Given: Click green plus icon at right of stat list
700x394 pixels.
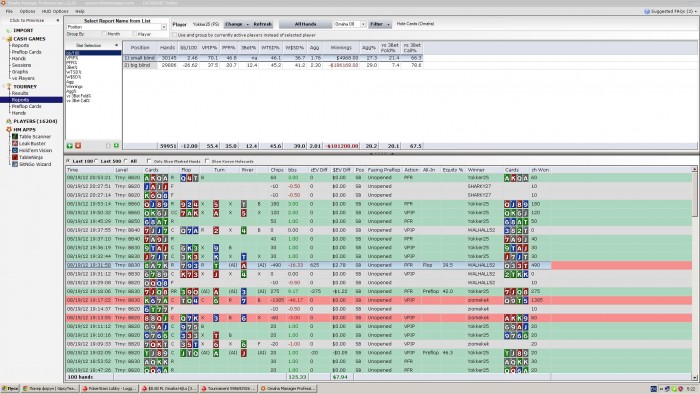Looking at the screenshot, I should pyautogui.click(x=117, y=146).
